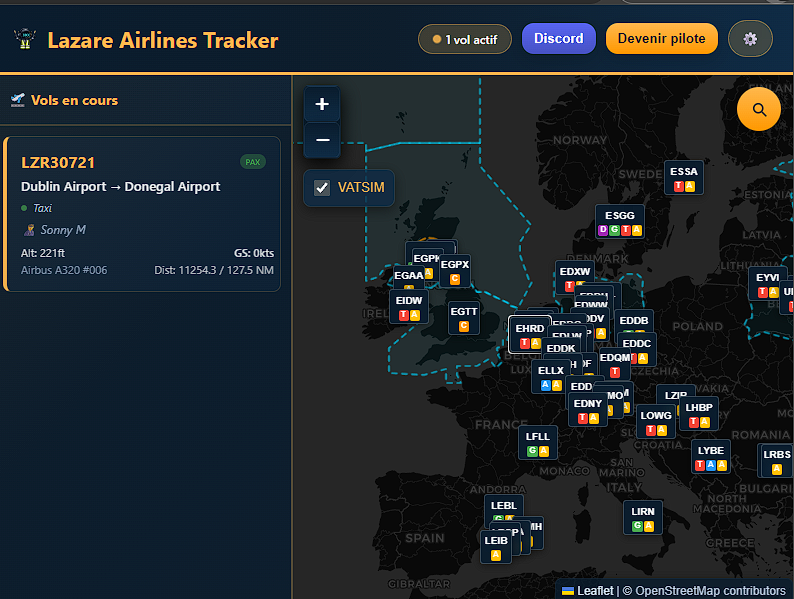
Task: Click the Dublin Airport → Donegal Airport route text
Action: [121, 187]
